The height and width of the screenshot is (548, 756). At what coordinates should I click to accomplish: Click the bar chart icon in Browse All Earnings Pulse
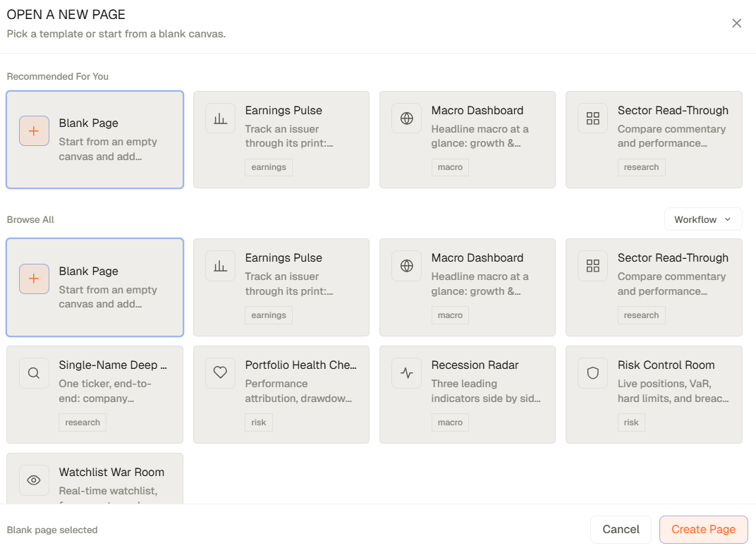click(220, 266)
